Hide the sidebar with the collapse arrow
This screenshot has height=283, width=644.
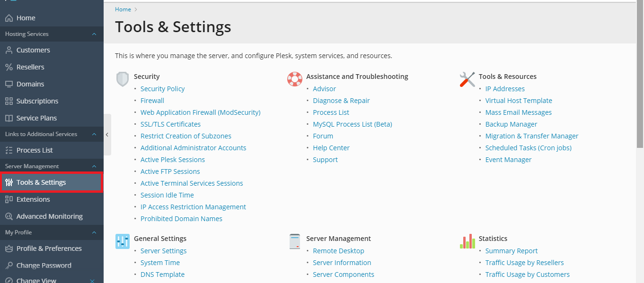tap(107, 135)
